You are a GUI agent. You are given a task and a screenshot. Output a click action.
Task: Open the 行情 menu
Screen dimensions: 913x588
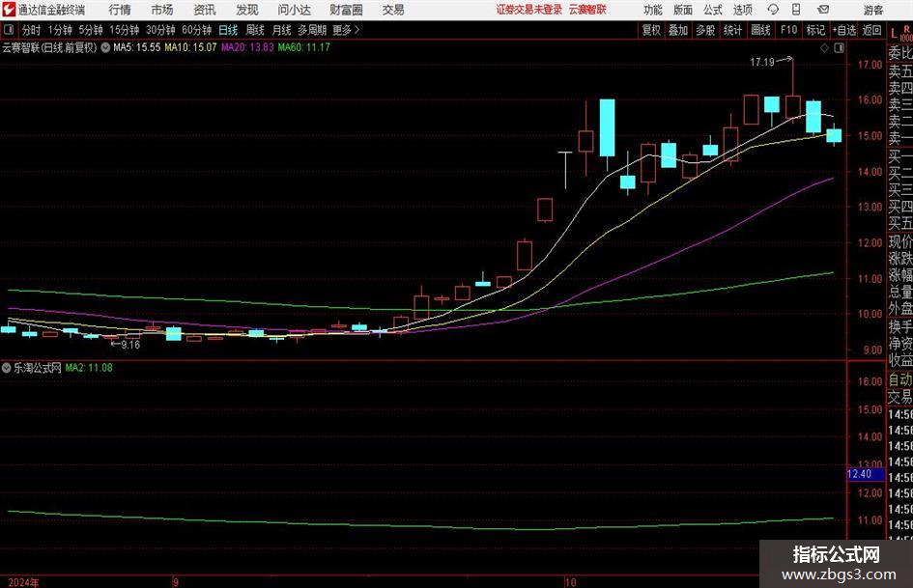pyautogui.click(x=120, y=10)
